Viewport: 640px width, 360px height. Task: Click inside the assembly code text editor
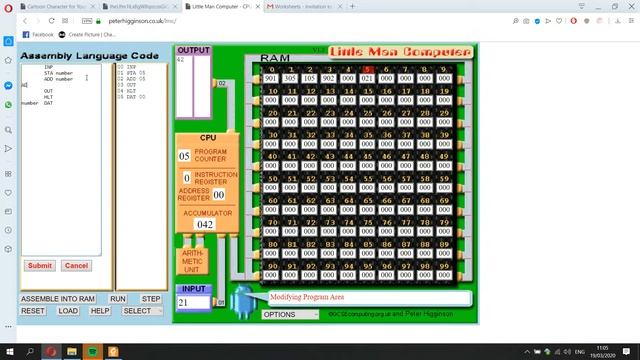tap(61, 159)
